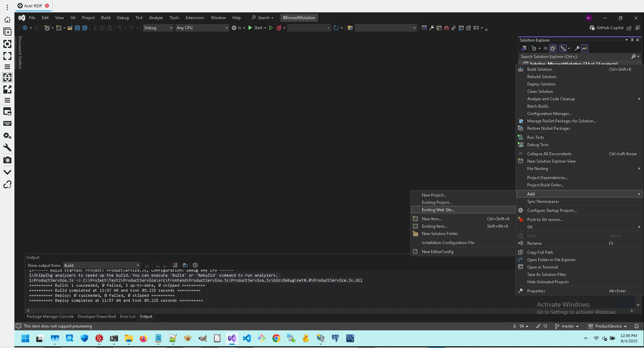Open the Developer PowerShell tab
Screen dimensions: 644x348
point(97,316)
